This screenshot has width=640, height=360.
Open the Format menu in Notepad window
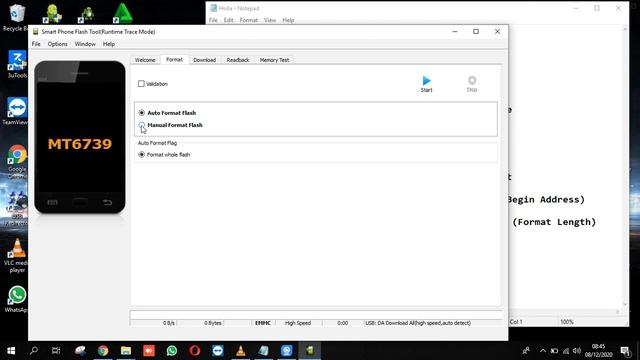pos(249,20)
